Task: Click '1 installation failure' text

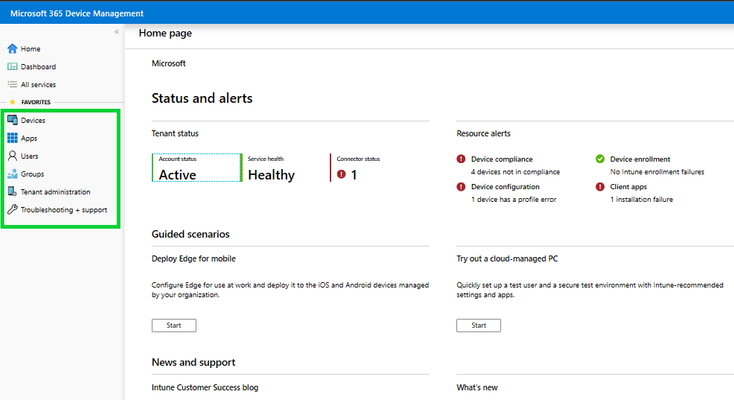Action: pyautogui.click(x=641, y=200)
